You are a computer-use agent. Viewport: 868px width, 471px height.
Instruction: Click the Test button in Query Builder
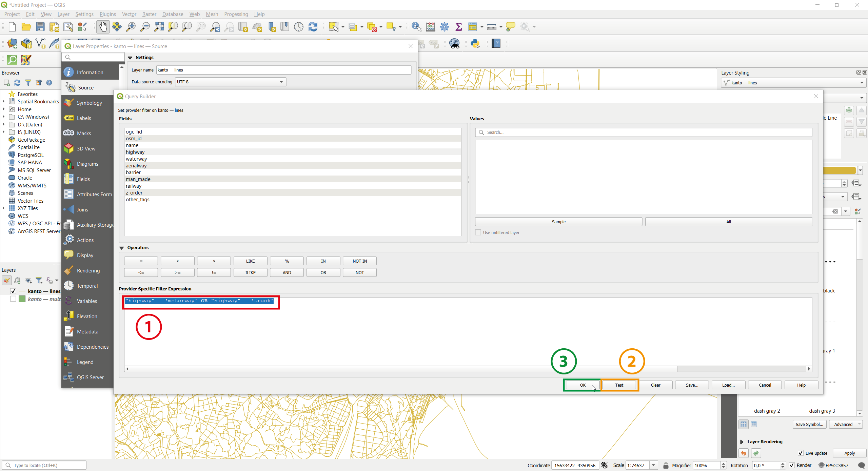(619, 385)
